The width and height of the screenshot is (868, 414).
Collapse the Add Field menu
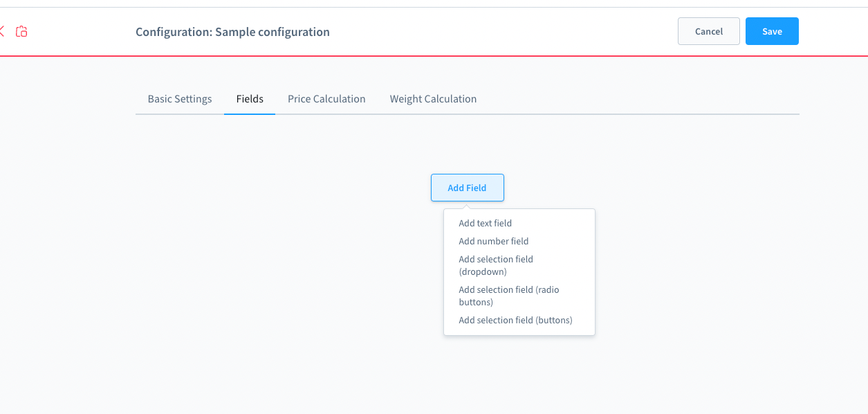[467, 188]
